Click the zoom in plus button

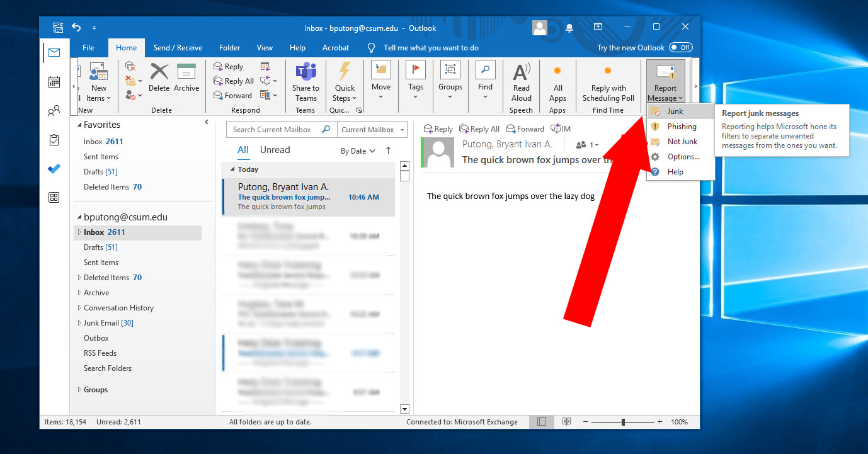pyautogui.click(x=660, y=422)
